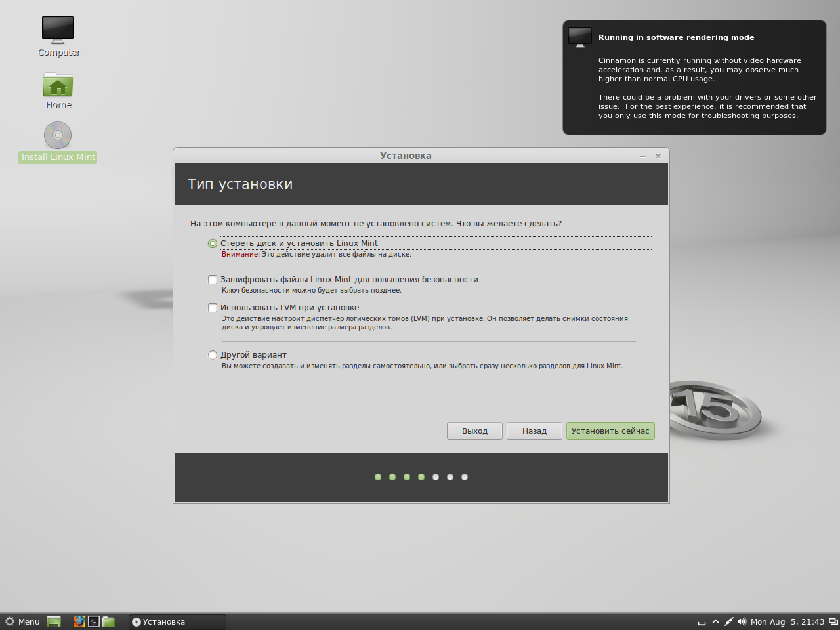This screenshot has width=840, height=630.
Task: Open the file manager panel launcher
Action: click(109, 621)
